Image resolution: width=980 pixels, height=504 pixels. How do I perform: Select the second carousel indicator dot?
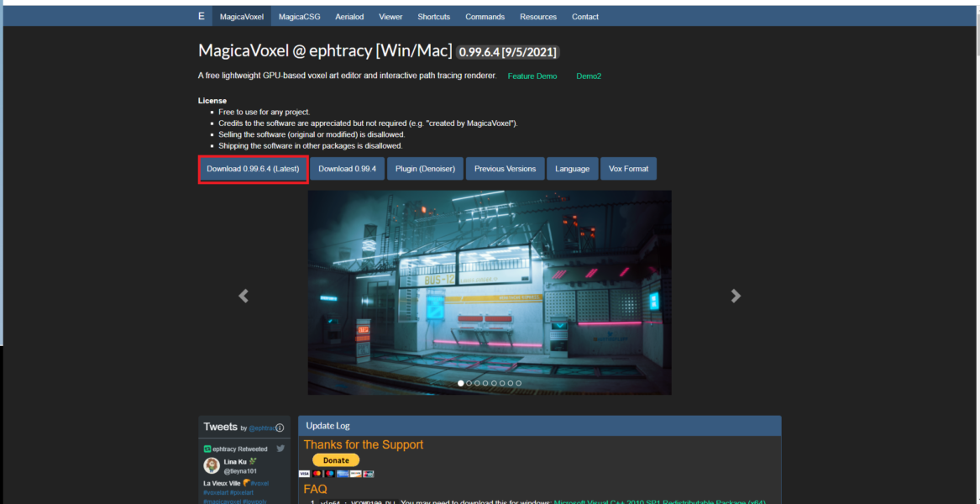469,383
